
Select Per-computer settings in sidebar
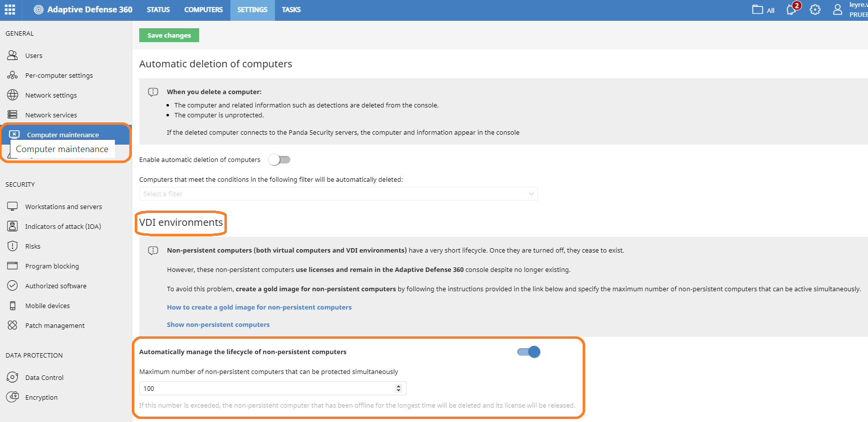[59, 75]
